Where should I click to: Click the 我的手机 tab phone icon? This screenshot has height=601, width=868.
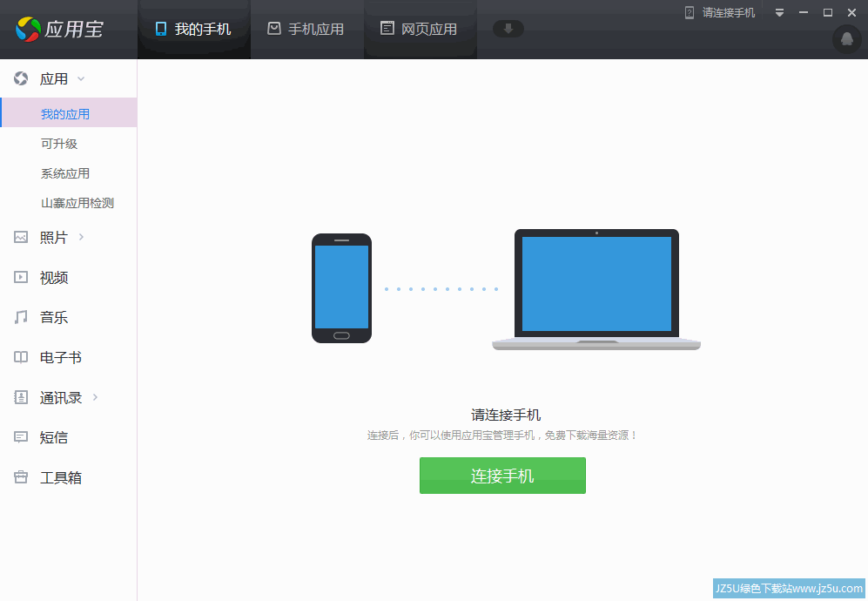tap(161, 29)
